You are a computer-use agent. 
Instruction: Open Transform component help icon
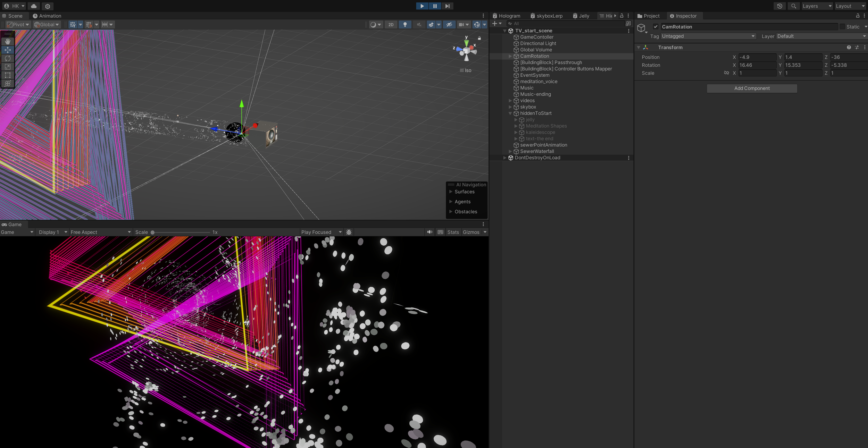click(849, 47)
